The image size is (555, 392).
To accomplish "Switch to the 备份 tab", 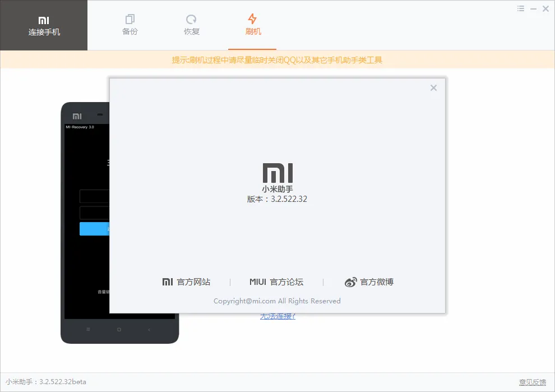I will click(x=129, y=25).
